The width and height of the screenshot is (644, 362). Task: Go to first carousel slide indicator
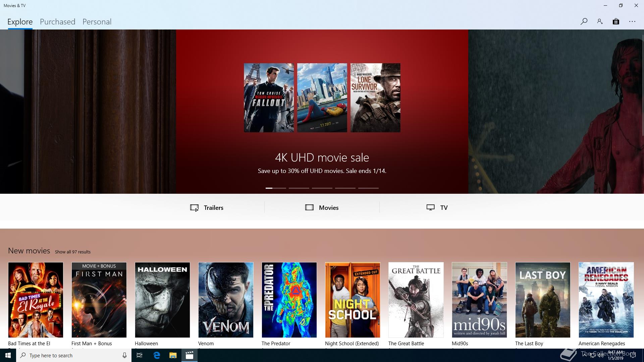point(276,188)
